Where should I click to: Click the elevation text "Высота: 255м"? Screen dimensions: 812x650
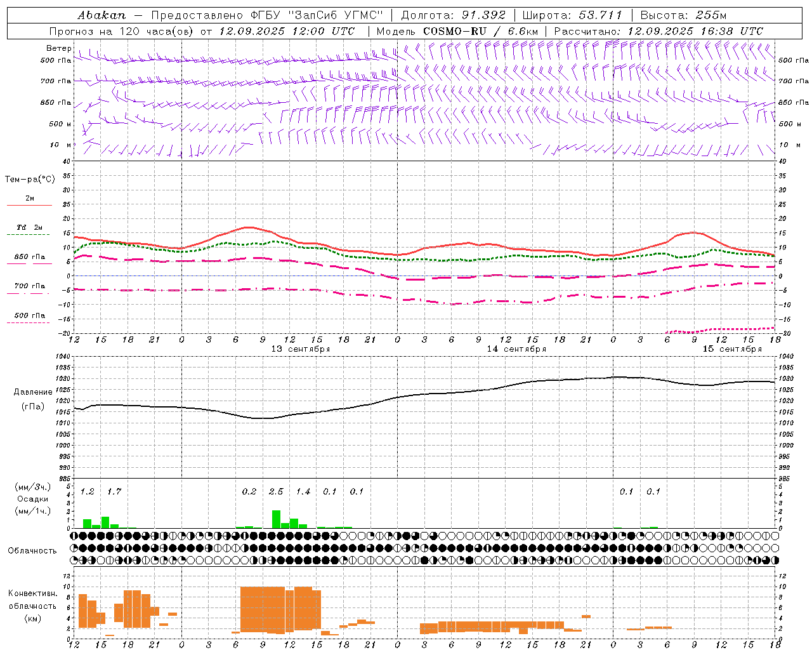pyautogui.click(x=683, y=15)
